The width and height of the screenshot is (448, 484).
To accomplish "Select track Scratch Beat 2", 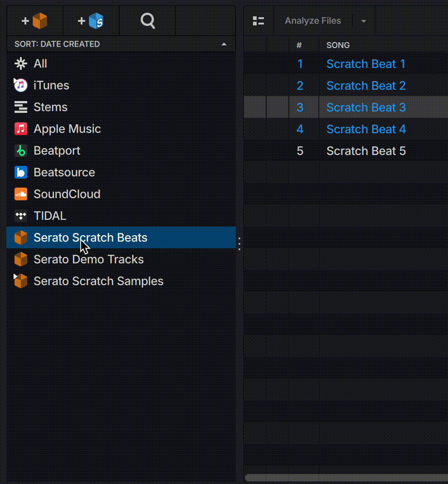I will click(366, 86).
